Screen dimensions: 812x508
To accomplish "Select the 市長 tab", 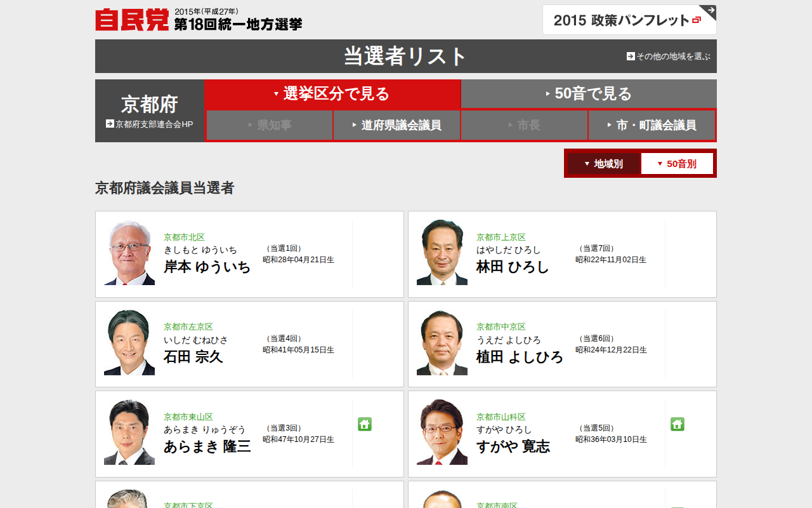I will coord(524,125).
